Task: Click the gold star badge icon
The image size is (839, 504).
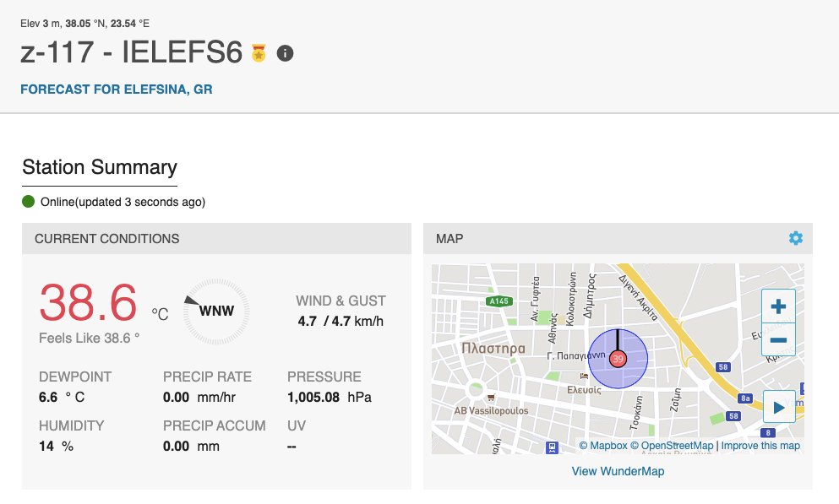Action: 259,53
